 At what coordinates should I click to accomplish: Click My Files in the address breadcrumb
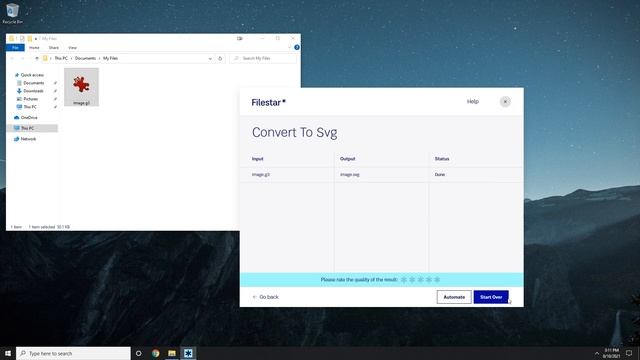110,58
